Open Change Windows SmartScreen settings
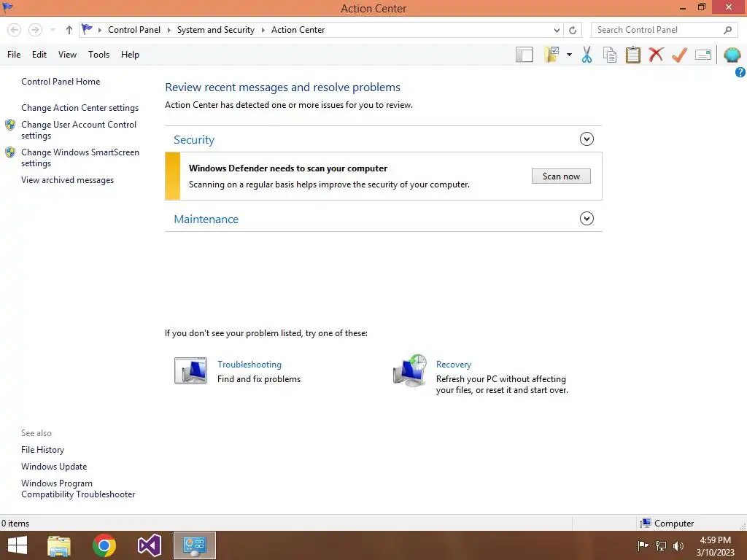This screenshot has height=560, width=747. [80, 157]
